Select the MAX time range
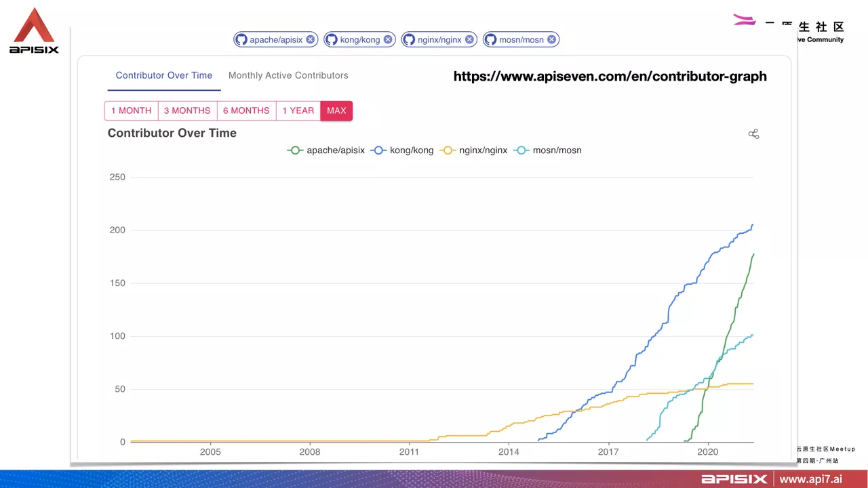This screenshot has height=488, width=868. tap(336, 110)
